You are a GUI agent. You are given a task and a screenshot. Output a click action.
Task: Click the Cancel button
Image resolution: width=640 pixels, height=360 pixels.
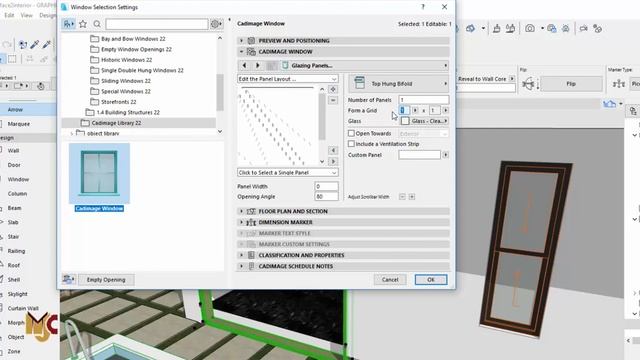click(390, 280)
